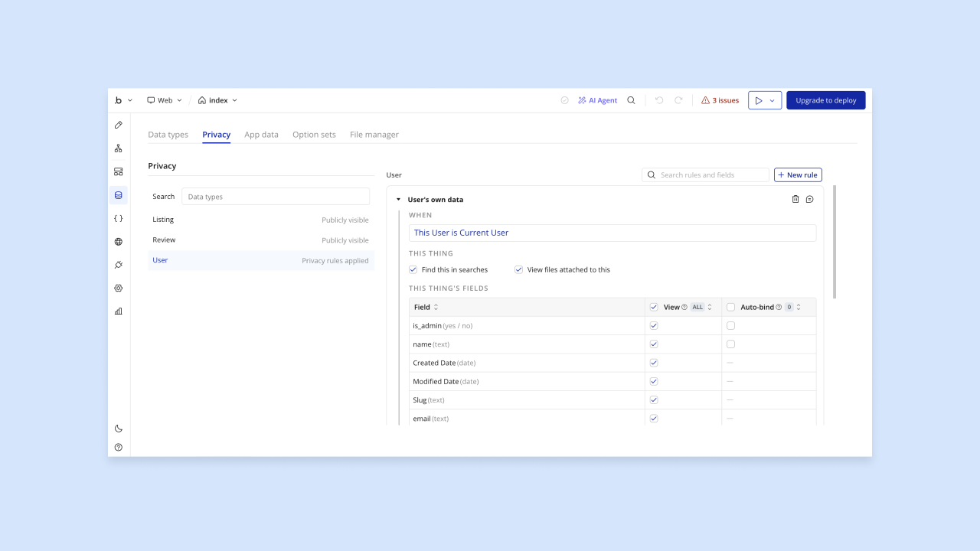Add a New rule
This screenshot has height=551, width=980.
(798, 174)
